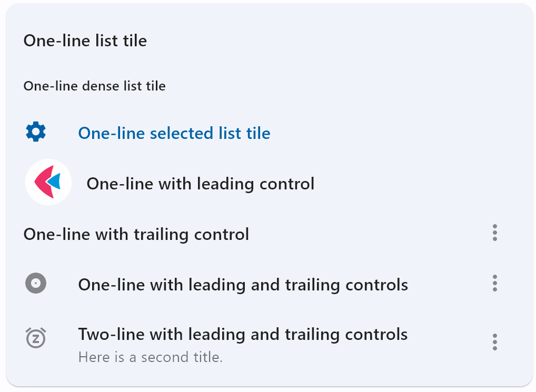Select "One-line with leading and trailing controls"
The width and height of the screenshot is (536, 392).
click(243, 285)
